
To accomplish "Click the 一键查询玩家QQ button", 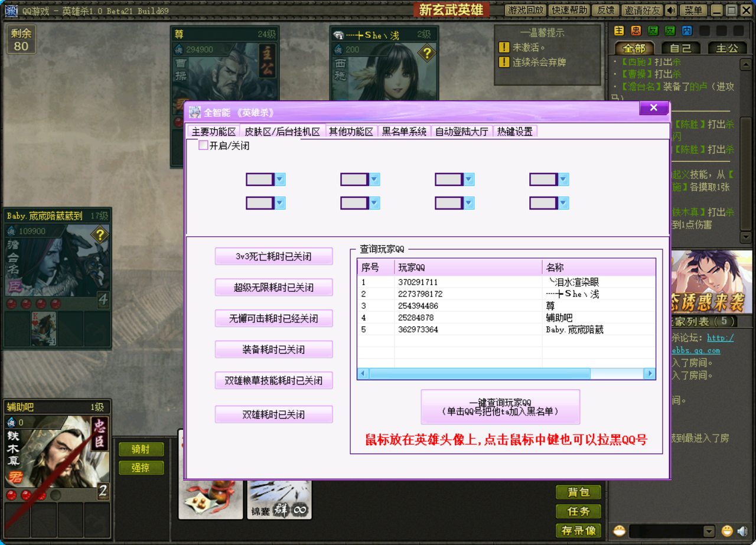I will point(500,407).
